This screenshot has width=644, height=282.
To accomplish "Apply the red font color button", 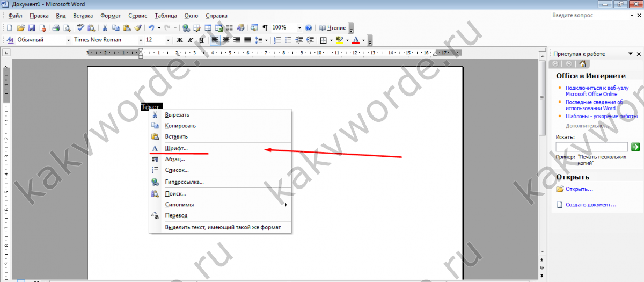I will tap(355, 40).
